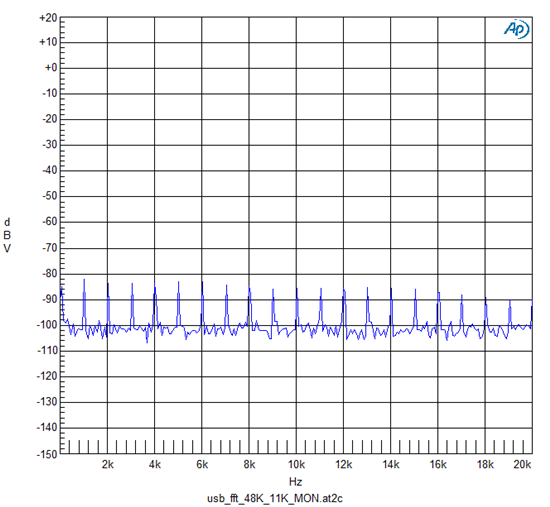Click the -60 y-axis label
This screenshot has width=550, height=507.
pyautogui.click(x=50, y=222)
